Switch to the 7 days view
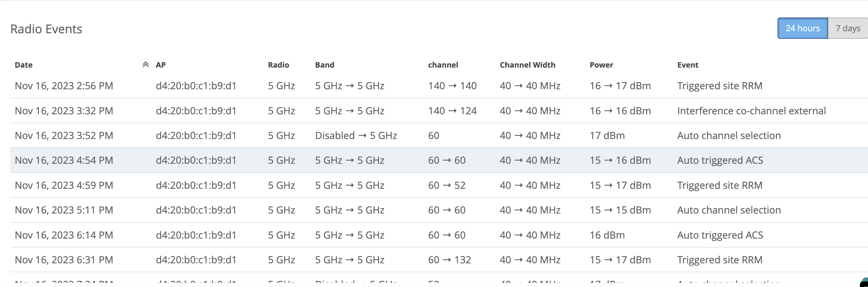868x287 pixels. (848, 28)
